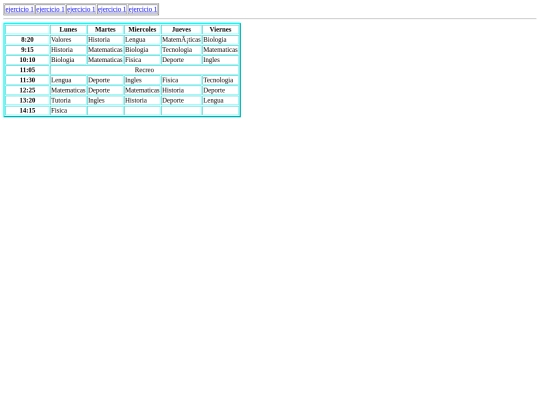Click "Lengua" in the 13:20 row
The width and height of the screenshot is (540, 405).
[220, 101]
